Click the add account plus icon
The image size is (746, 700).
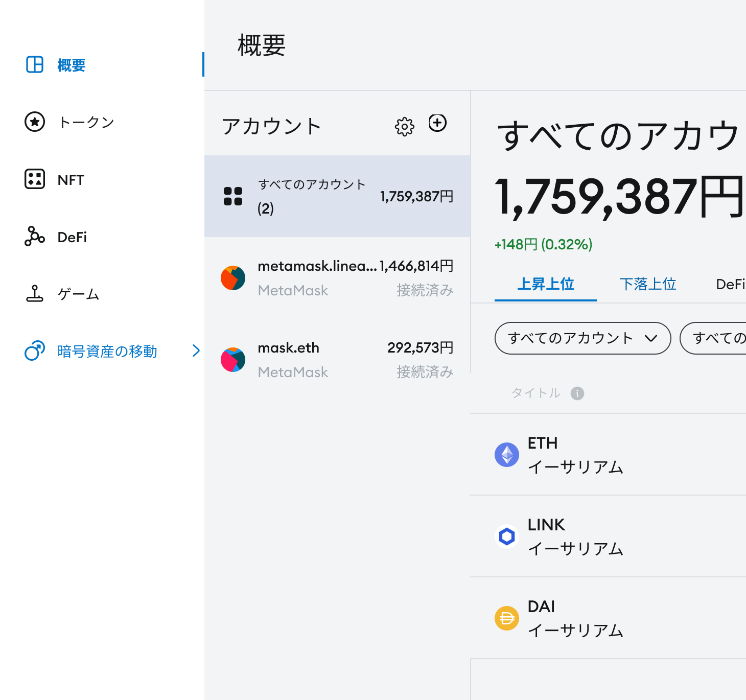click(x=438, y=123)
